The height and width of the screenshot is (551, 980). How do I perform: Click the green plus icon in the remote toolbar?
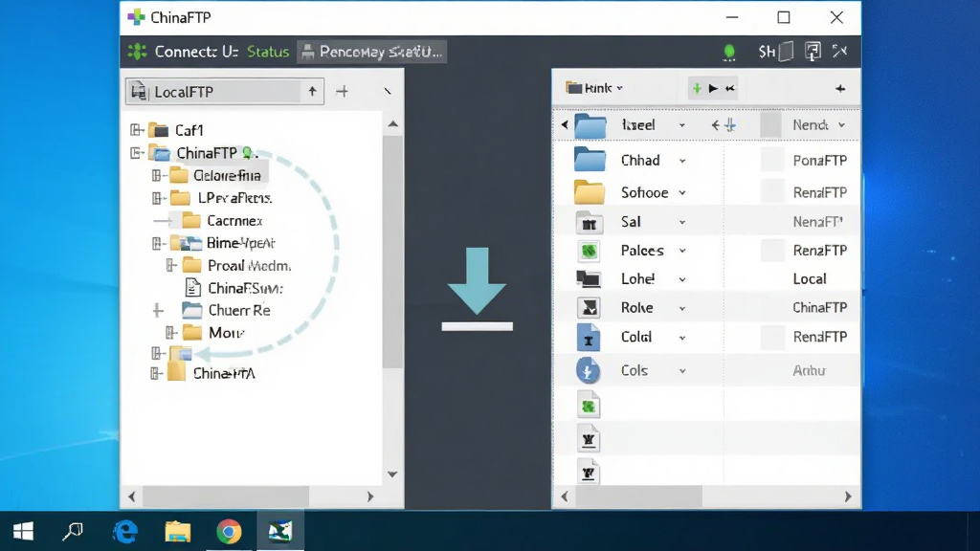point(697,89)
